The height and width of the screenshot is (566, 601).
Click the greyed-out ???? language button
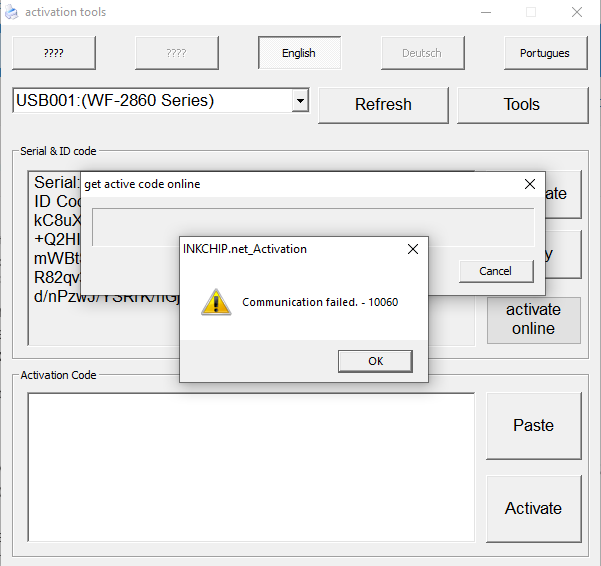pyautogui.click(x=176, y=53)
